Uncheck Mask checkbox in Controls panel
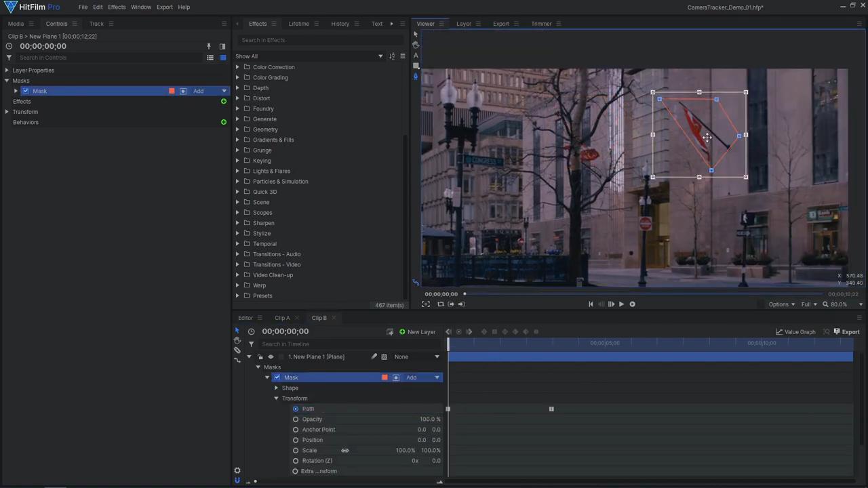The image size is (868, 488). click(x=26, y=91)
